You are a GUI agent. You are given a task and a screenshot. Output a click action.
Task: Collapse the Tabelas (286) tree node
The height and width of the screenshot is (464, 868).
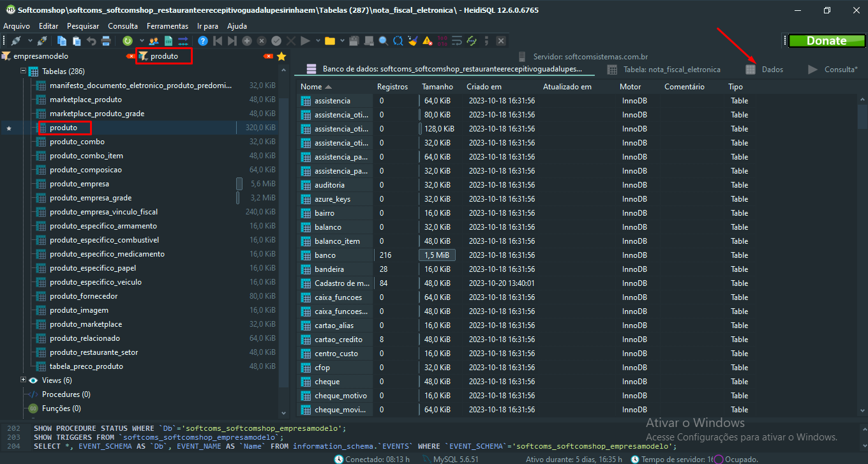tap(24, 71)
